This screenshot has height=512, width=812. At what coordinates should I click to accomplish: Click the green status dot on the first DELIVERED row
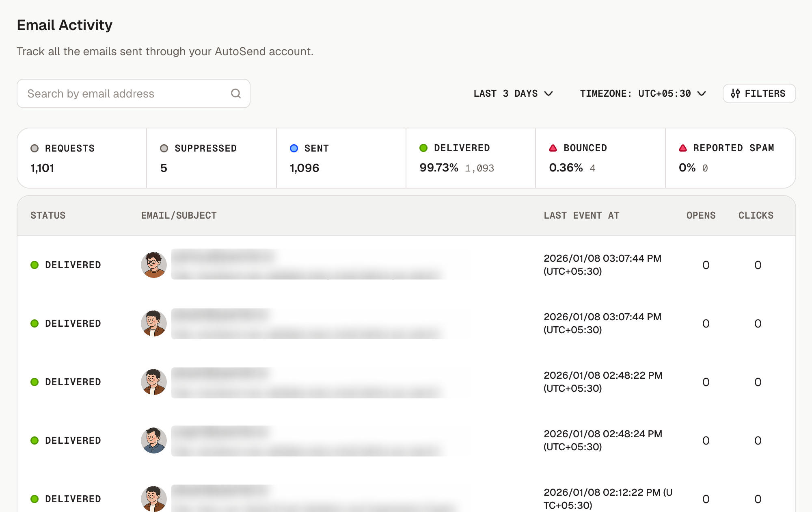[x=35, y=265]
